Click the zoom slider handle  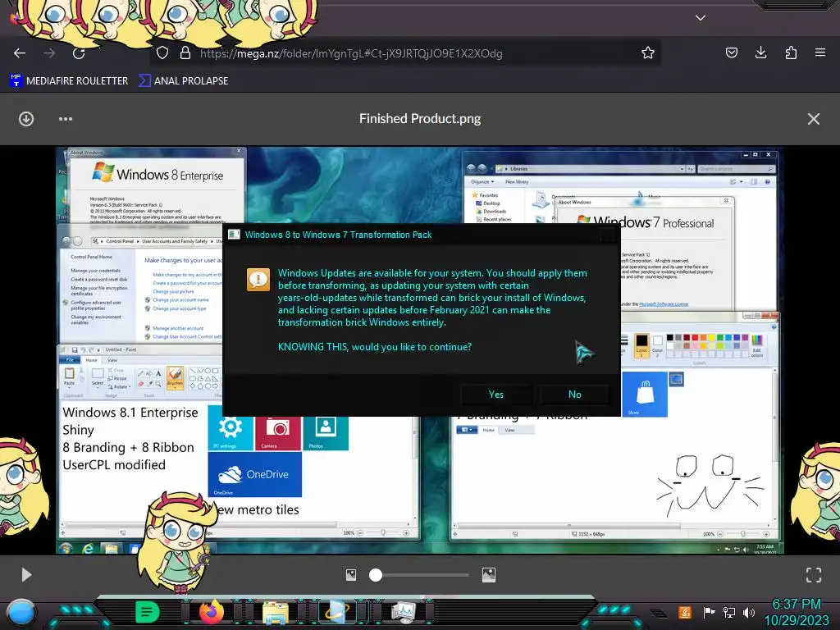click(376, 575)
